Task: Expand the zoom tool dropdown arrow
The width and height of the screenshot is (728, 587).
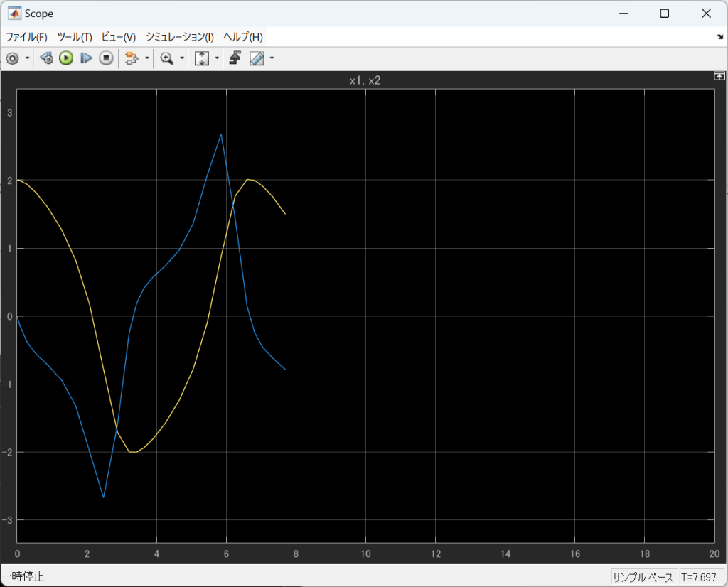Action: coord(182,58)
